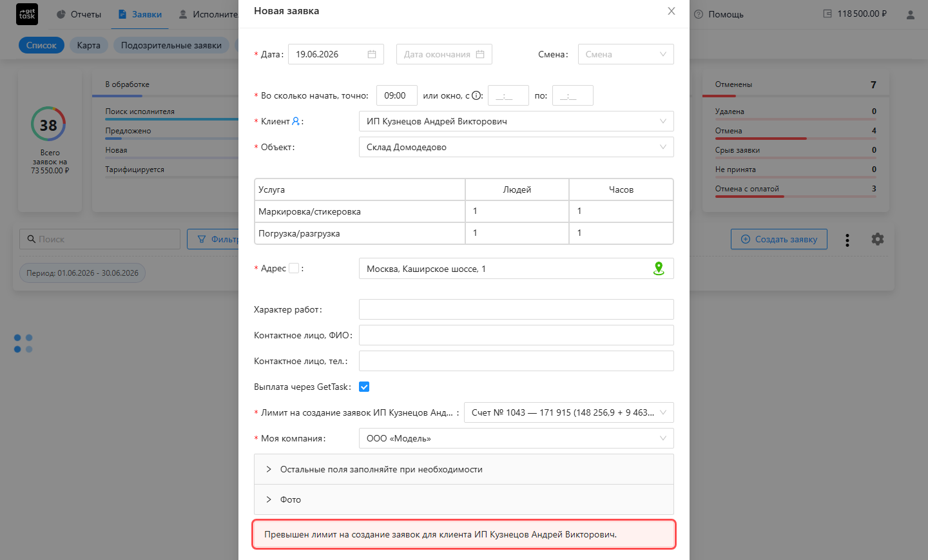The image size is (928, 560).
Task: Click window start time 'с' field
Action: [508, 95]
